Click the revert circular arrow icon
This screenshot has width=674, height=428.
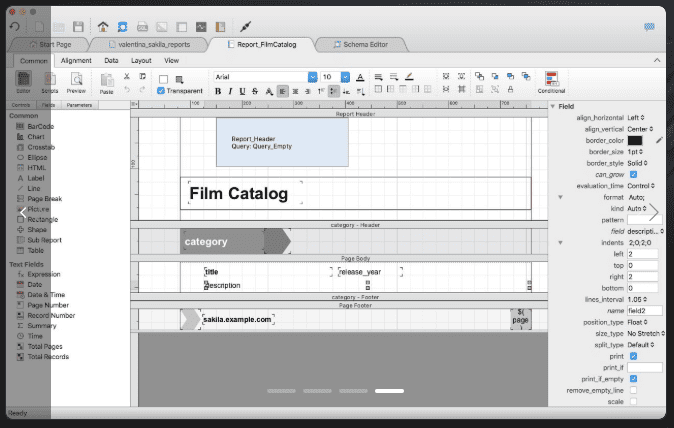(x=15, y=27)
